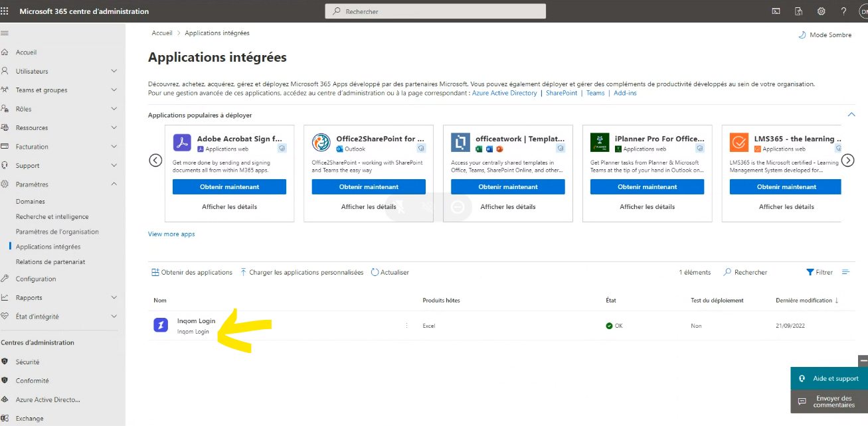
Task: Open the Filtrer filter option
Action: 820,273
